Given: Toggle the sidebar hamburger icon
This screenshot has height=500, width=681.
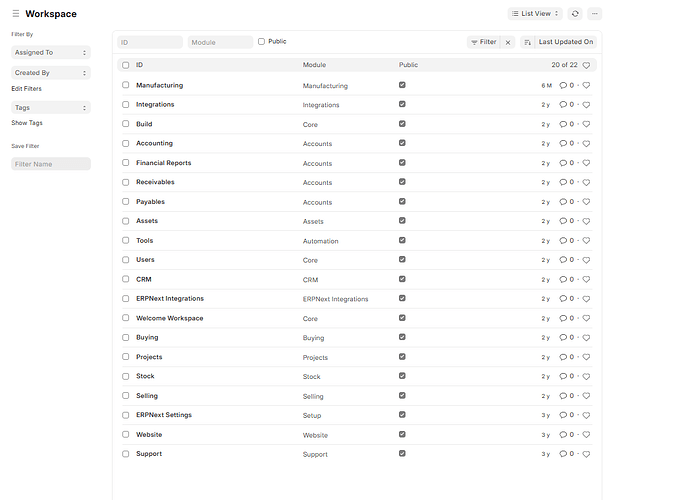Looking at the screenshot, I should [x=16, y=13].
